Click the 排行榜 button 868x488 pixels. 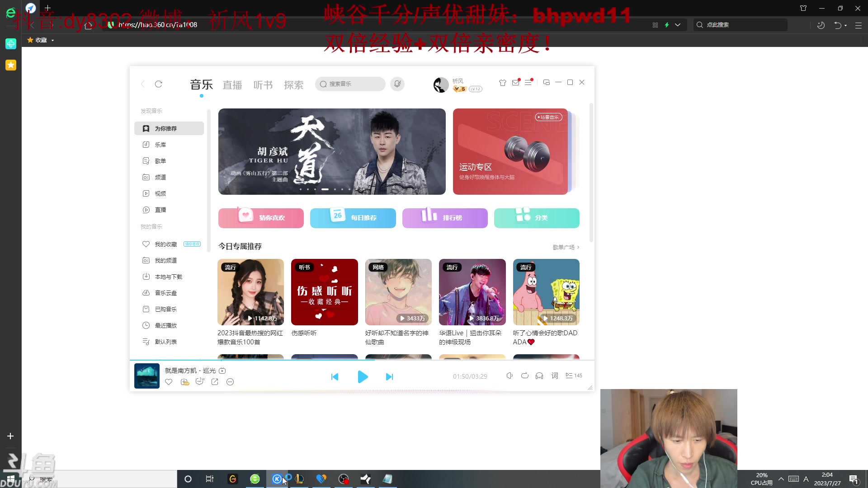pos(445,218)
